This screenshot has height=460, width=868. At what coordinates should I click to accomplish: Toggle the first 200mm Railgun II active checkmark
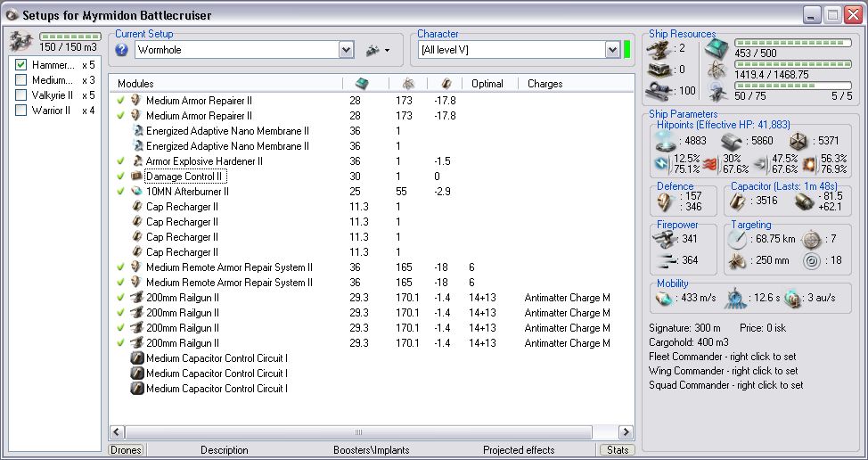[x=120, y=297]
